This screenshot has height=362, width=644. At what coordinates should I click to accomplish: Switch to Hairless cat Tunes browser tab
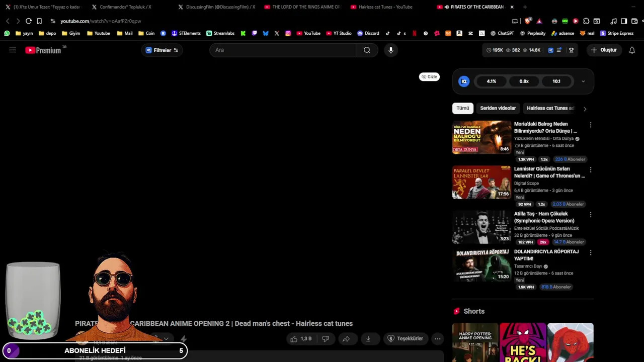385,7
